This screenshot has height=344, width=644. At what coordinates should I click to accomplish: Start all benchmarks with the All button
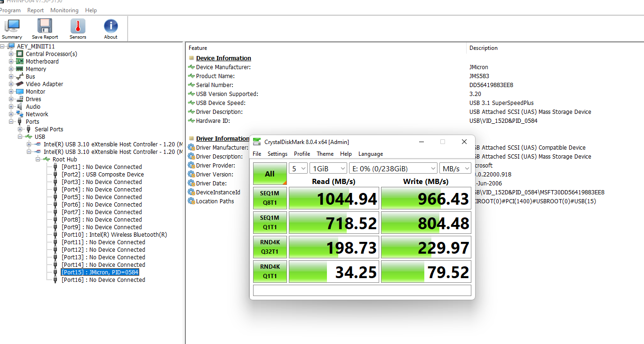coord(270,174)
